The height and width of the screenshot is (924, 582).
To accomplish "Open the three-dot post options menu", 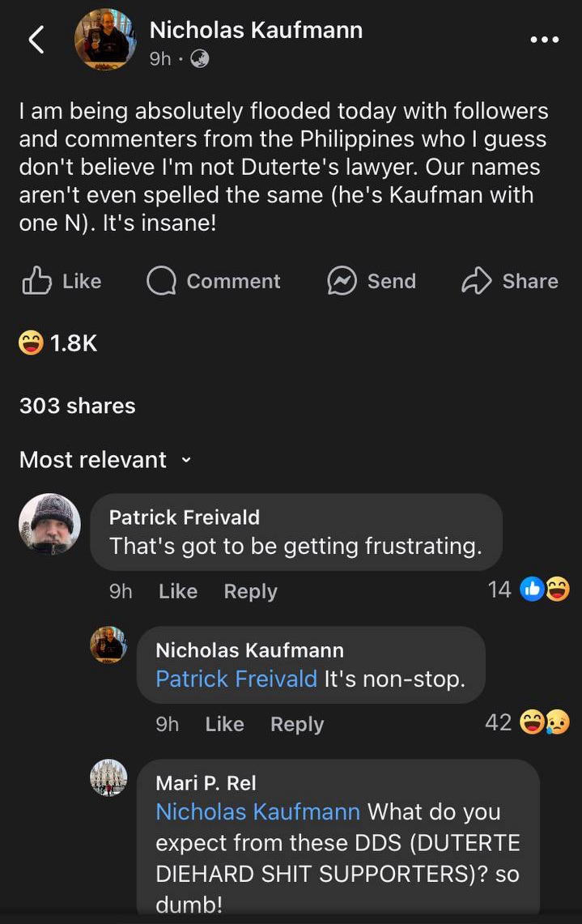I will pos(544,40).
